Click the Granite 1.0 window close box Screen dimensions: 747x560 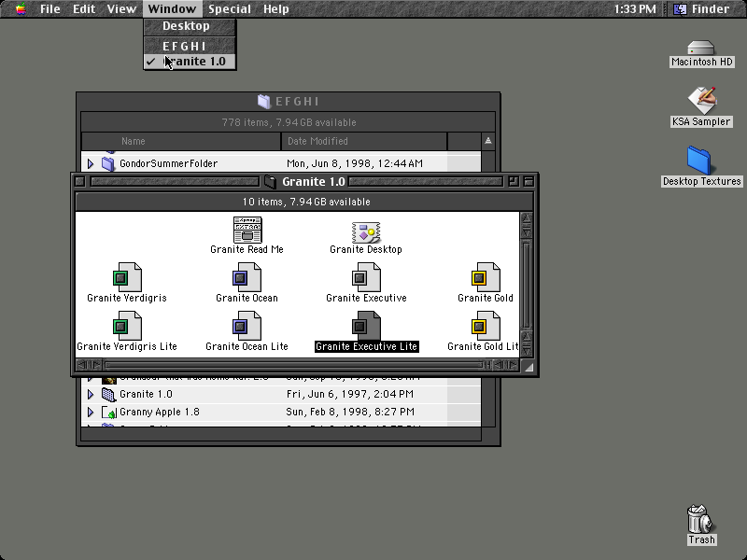pyautogui.click(x=80, y=181)
